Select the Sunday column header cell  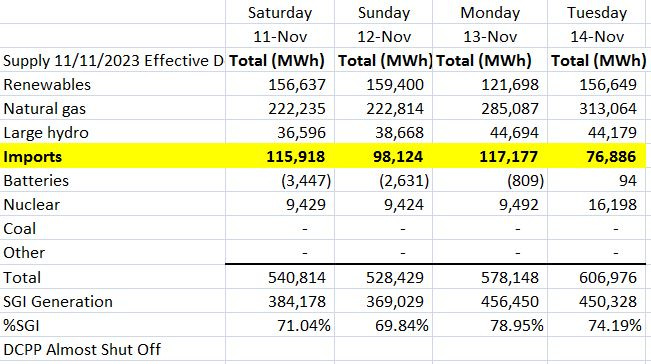click(384, 12)
